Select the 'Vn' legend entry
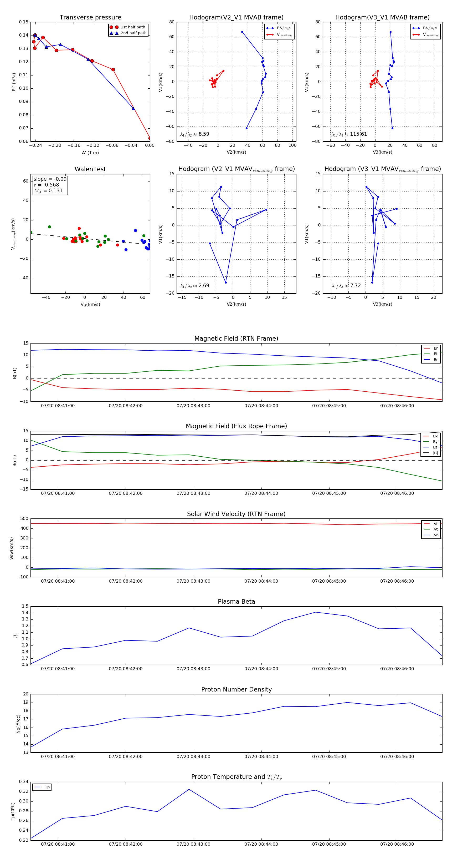The width and height of the screenshot is (473, 868). tap(431, 535)
